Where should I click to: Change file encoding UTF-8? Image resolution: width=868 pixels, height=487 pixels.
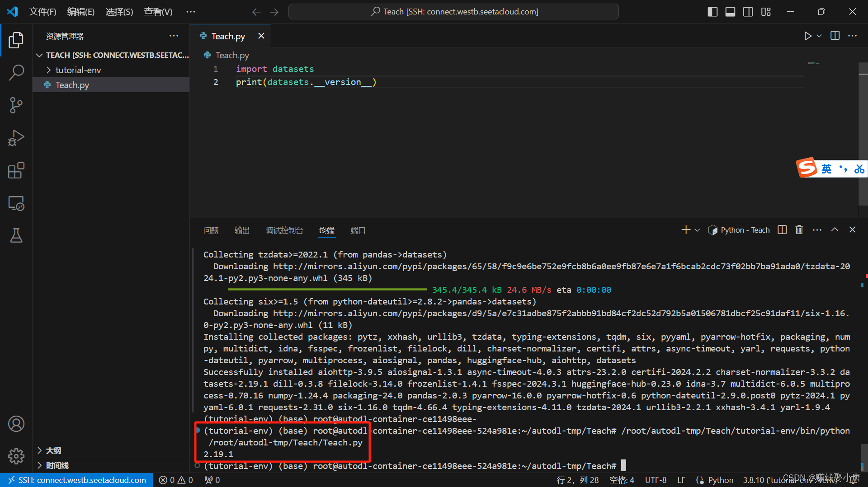pos(656,480)
